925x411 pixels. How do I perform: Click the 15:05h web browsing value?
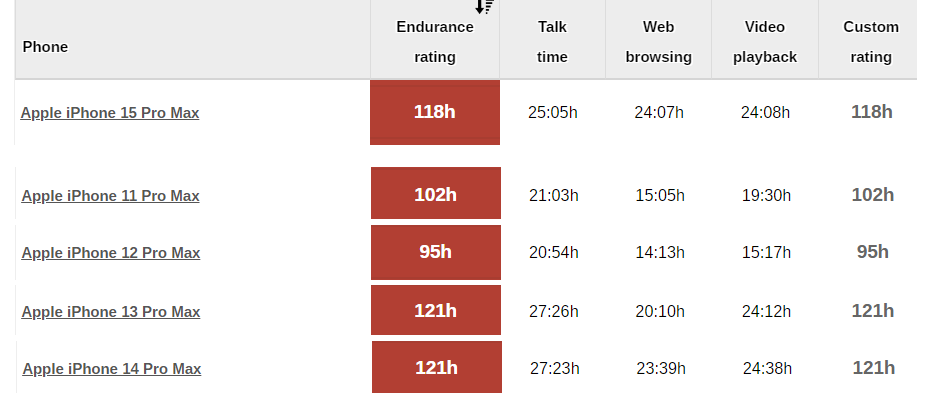click(x=660, y=195)
